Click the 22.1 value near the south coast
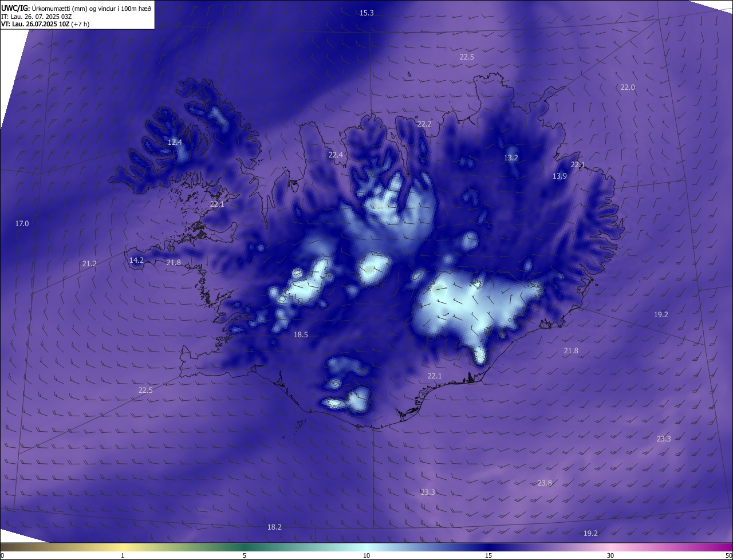Viewport: 733px width, 560px height. pyautogui.click(x=435, y=376)
